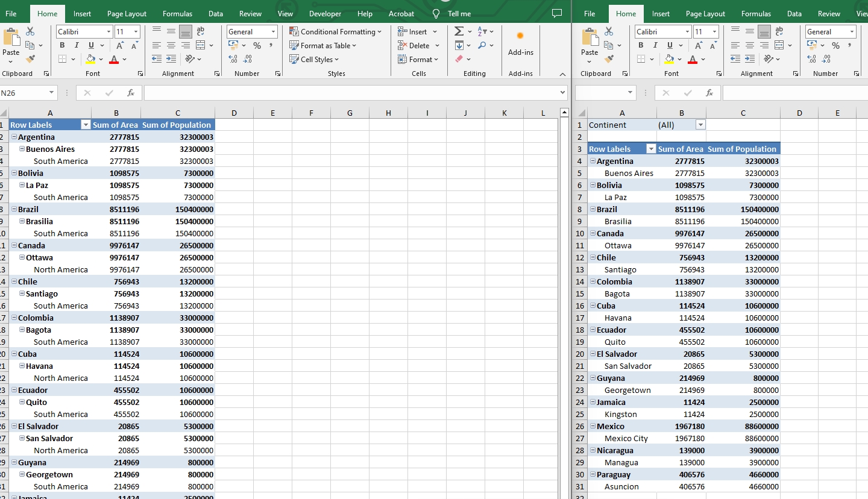This screenshot has width=868, height=499.
Task: Click Cut scissors in left window
Action: coord(30,31)
